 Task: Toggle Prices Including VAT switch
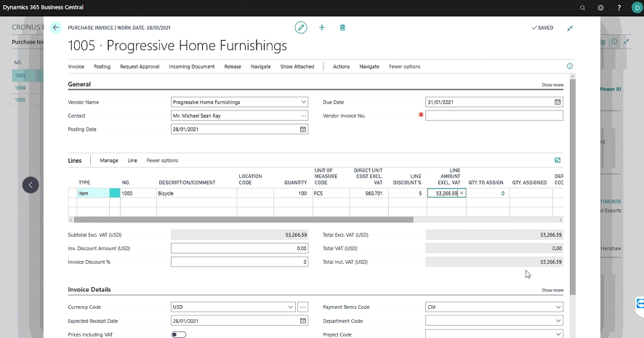pyautogui.click(x=179, y=334)
